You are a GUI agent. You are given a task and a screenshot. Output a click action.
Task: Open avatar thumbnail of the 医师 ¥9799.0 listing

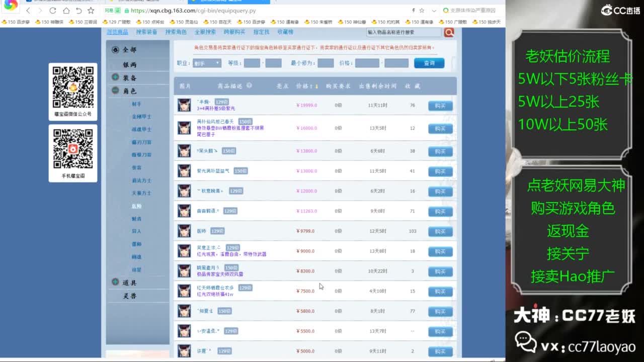tap(184, 231)
